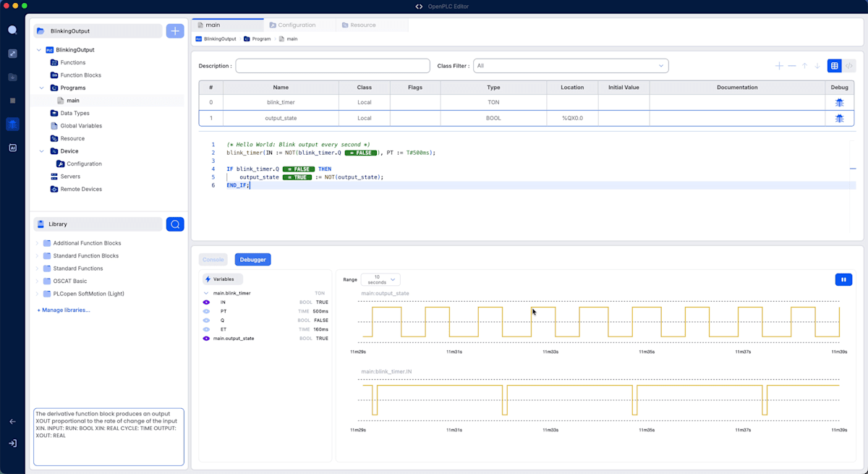Toggle the eye for main.output_state
The width and height of the screenshot is (868, 474).
click(x=206, y=339)
